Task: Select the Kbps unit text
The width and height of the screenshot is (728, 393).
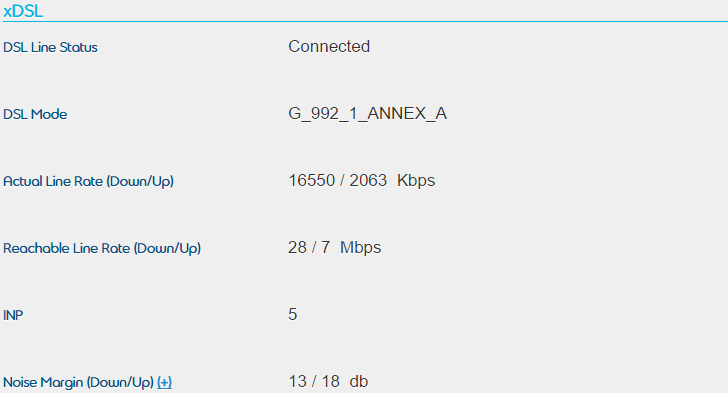Action: pos(416,180)
